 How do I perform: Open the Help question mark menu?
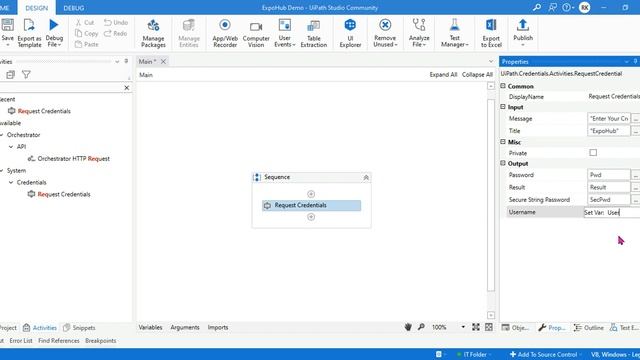pyautogui.click(x=567, y=7)
